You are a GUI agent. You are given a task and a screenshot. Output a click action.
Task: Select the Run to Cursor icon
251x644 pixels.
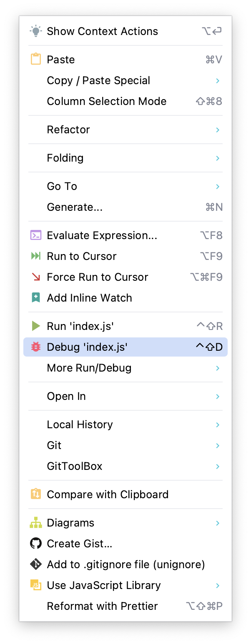pos(36,256)
